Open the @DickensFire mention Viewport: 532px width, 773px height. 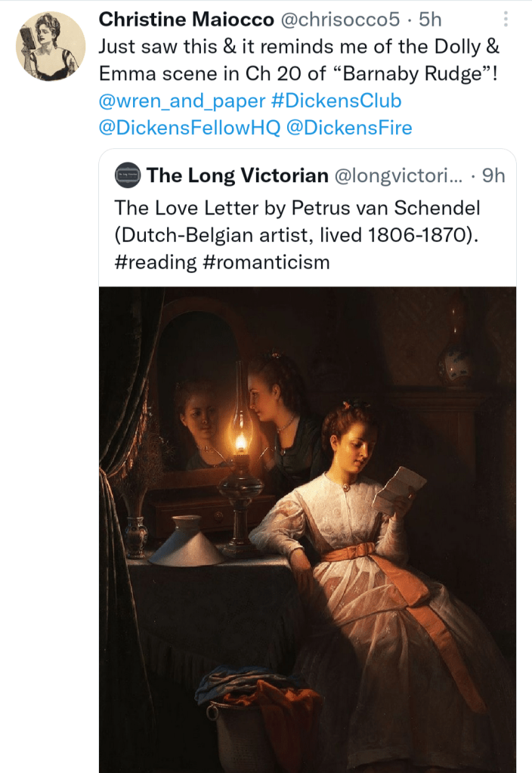[x=350, y=128]
